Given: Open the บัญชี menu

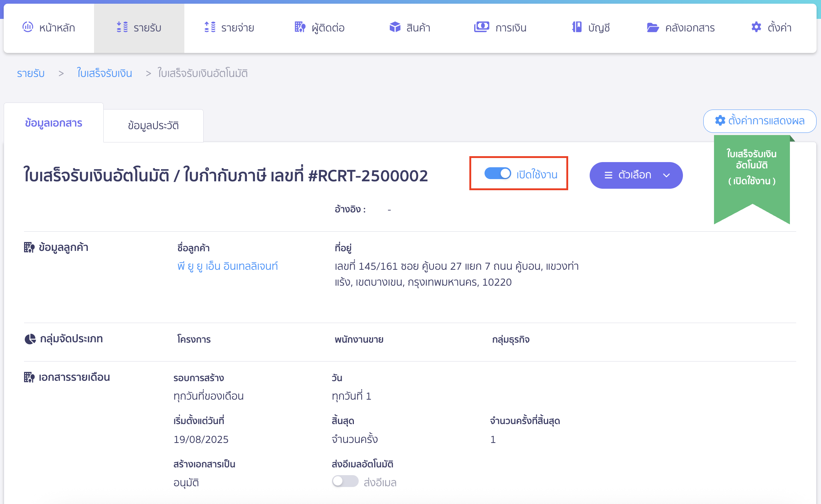Looking at the screenshot, I should pyautogui.click(x=591, y=28).
